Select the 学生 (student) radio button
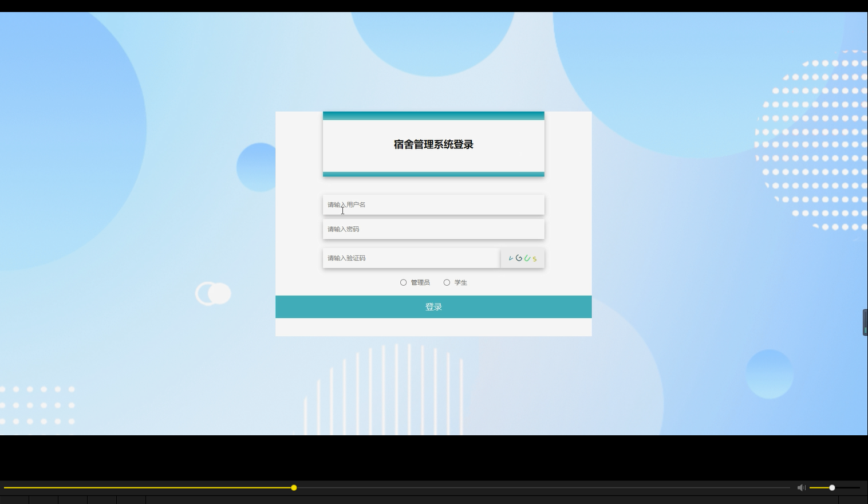868x504 pixels. 447,282
